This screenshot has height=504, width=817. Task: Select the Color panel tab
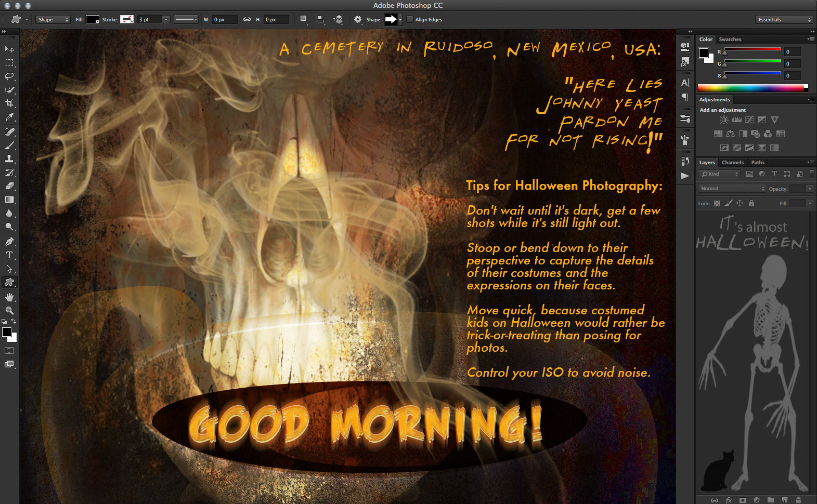coord(706,39)
